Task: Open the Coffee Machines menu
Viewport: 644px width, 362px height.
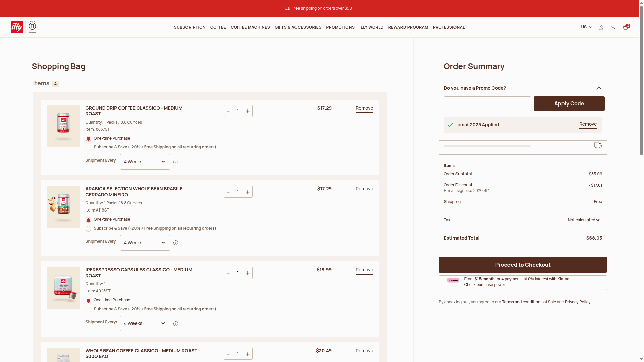Action: (x=250, y=27)
